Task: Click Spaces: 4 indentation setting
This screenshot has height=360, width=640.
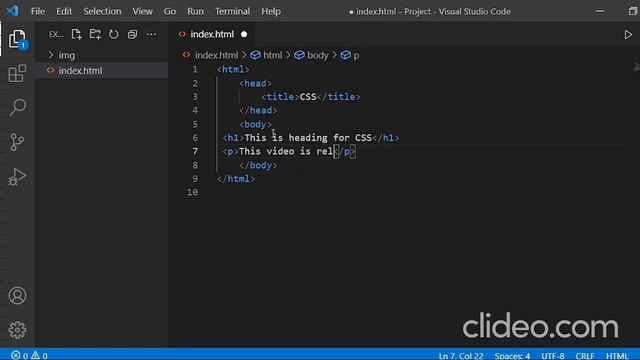Action: click(x=512, y=356)
